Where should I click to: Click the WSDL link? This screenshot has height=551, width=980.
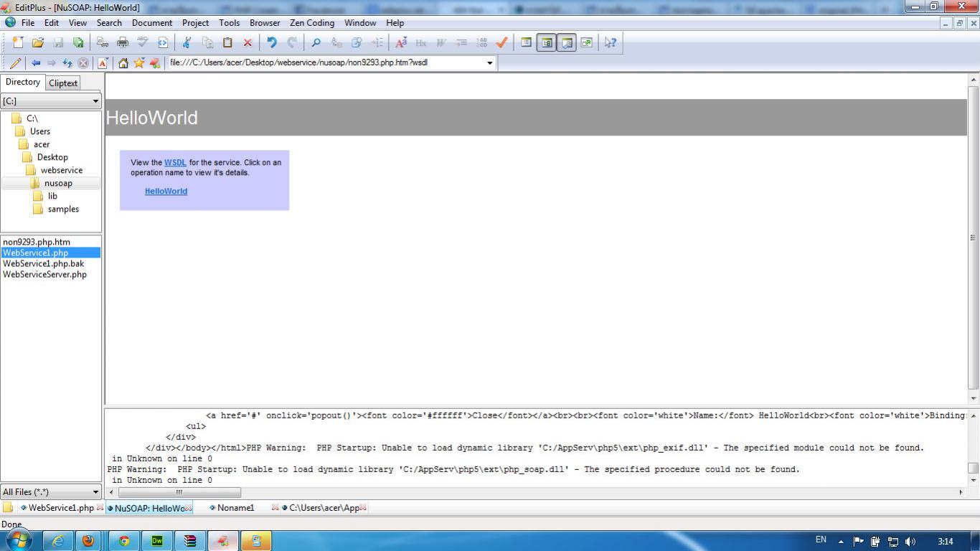(175, 163)
